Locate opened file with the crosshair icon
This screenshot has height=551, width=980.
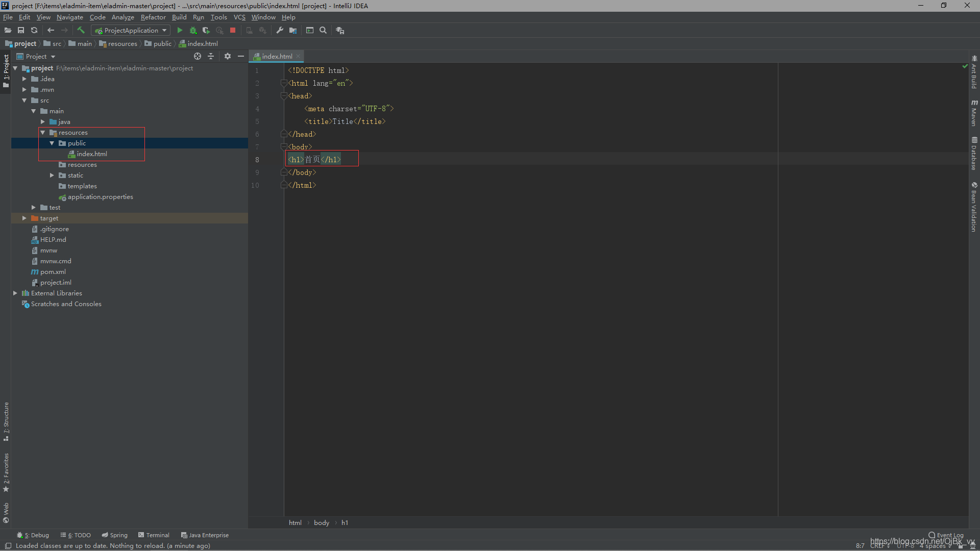coord(198,57)
